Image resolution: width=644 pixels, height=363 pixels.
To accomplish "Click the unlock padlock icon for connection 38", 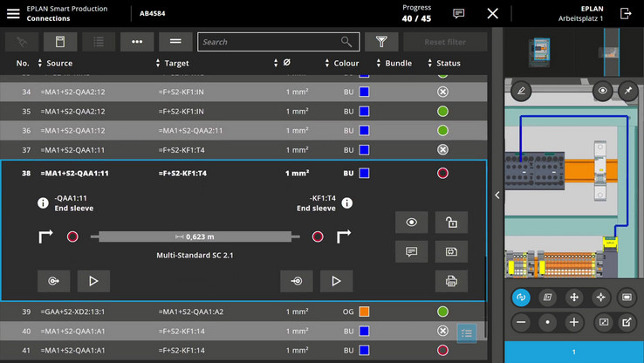I will pyautogui.click(x=451, y=223).
